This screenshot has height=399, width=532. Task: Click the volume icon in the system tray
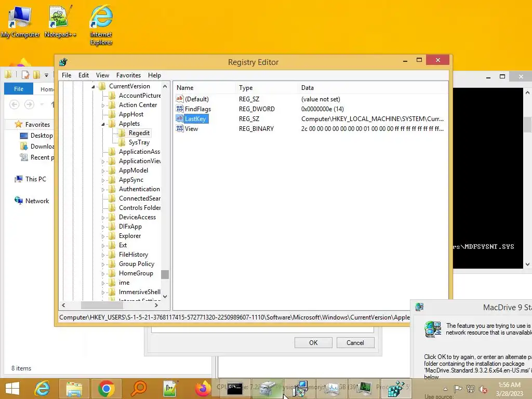pyautogui.click(x=483, y=389)
